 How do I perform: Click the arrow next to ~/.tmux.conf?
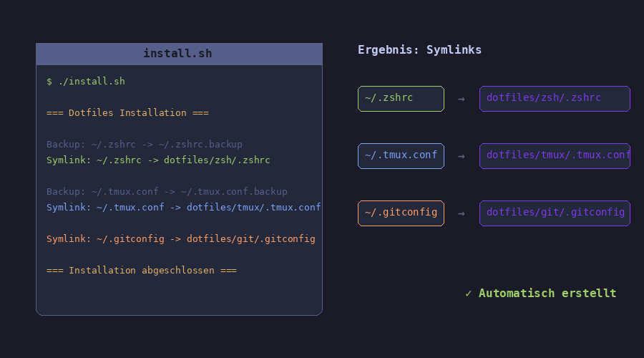coord(462,156)
